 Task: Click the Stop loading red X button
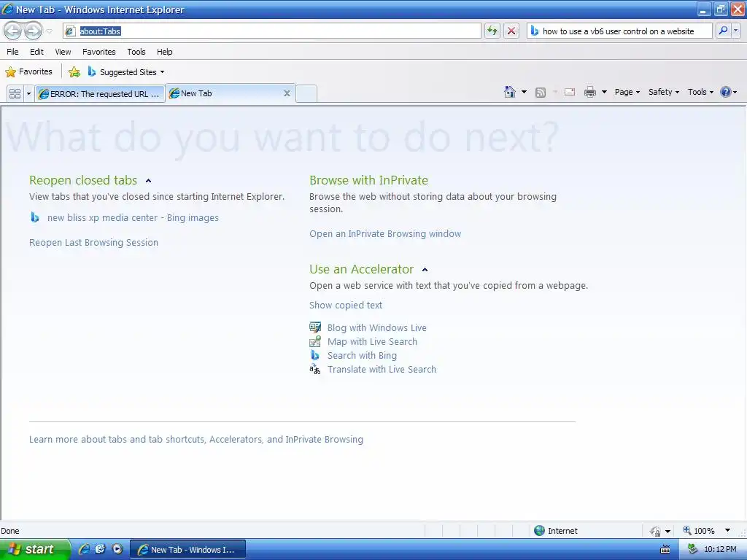point(511,31)
